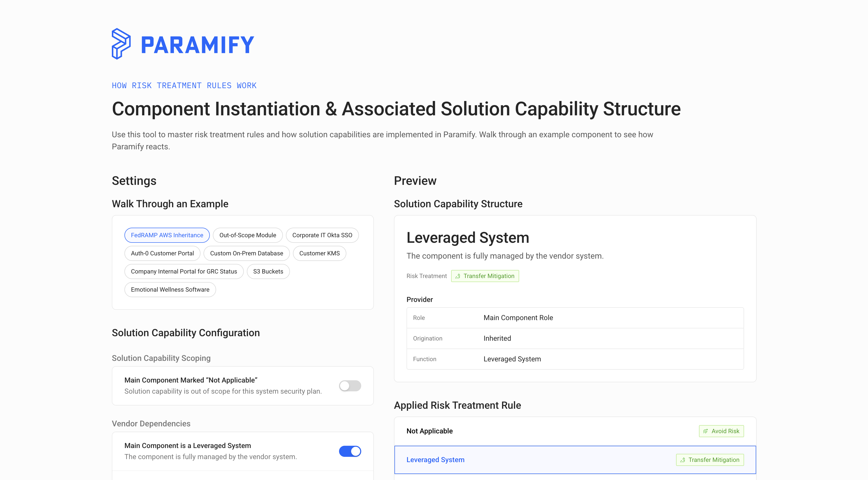Click the Solution Capability Scoping heading
Image resolution: width=868 pixels, height=480 pixels.
pyautogui.click(x=161, y=358)
